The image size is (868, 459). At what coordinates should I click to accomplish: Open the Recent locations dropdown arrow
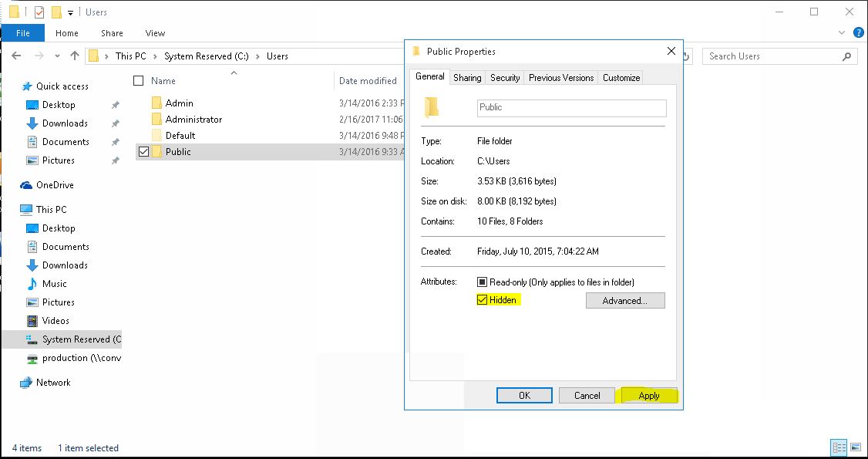coord(57,56)
